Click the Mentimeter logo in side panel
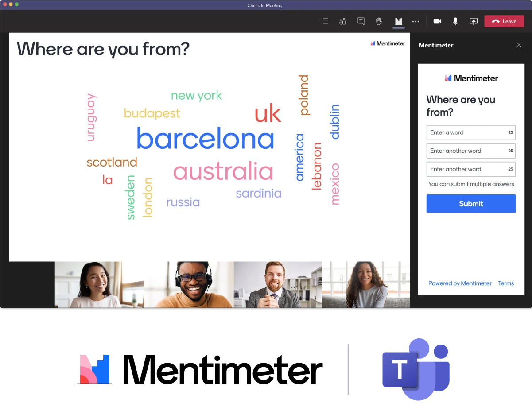Image resolution: width=532 pixels, height=407 pixels. (x=471, y=78)
